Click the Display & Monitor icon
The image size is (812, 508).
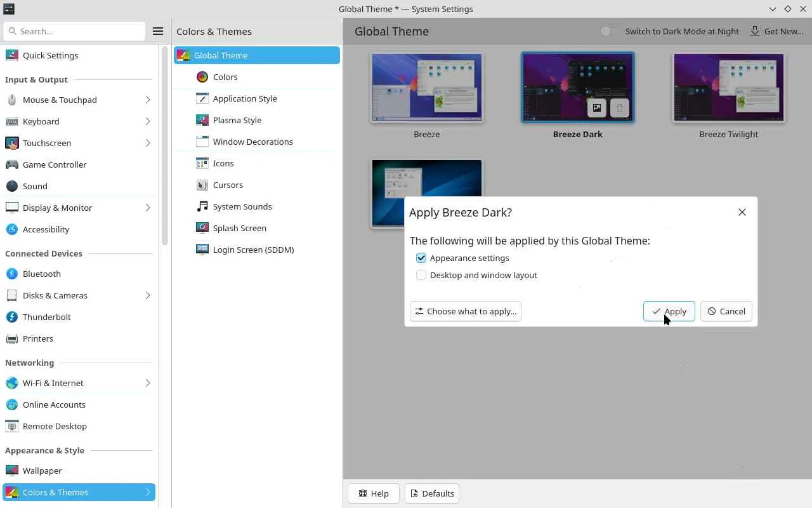[x=12, y=208]
